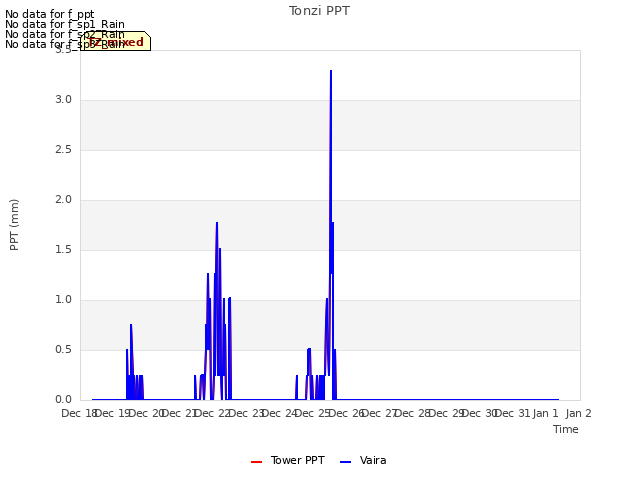Click the blue Vaira legend swatch

pyautogui.click(x=345, y=462)
